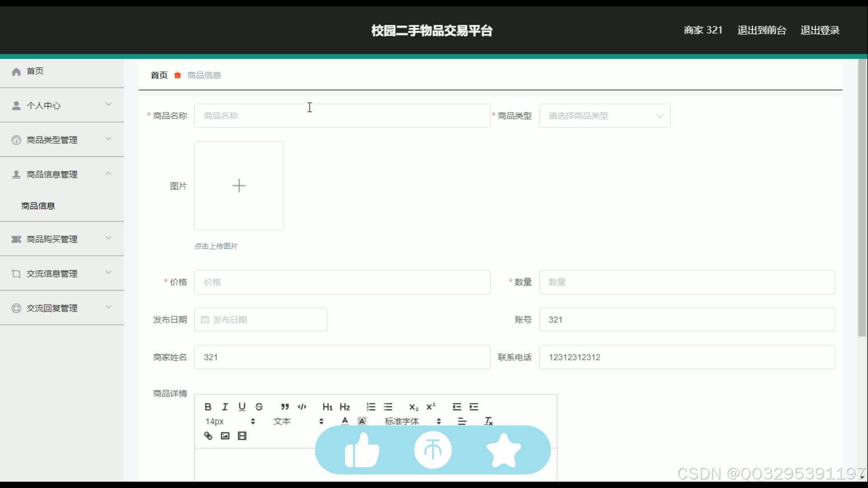Expand the 交流信息管理 sidebar menu
This screenshot has height=488, width=868.
62,273
